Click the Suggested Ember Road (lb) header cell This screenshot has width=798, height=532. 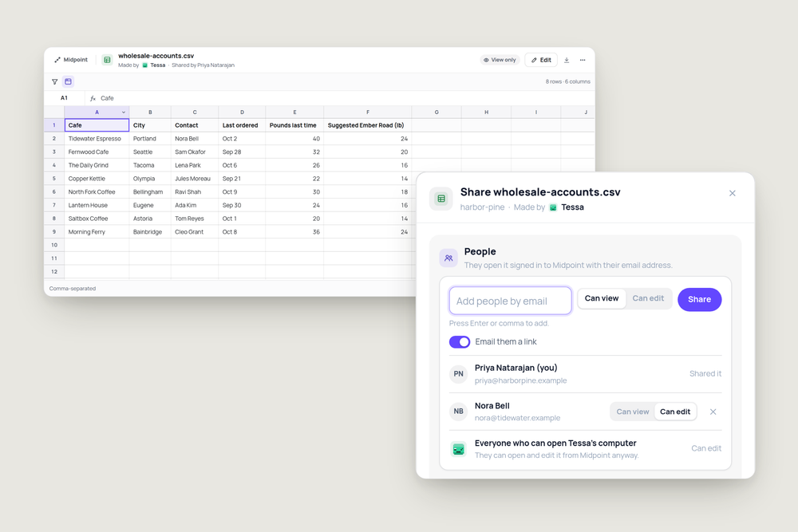367,125
